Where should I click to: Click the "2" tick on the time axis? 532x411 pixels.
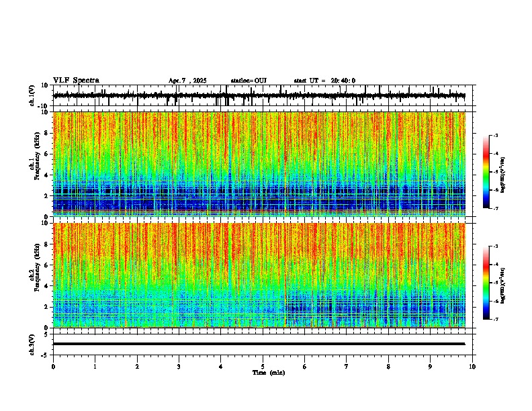(x=137, y=367)
